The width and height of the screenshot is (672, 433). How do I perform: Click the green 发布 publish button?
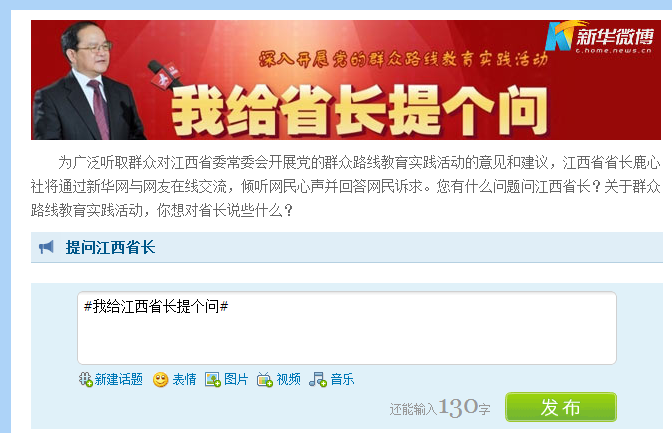coord(561,407)
